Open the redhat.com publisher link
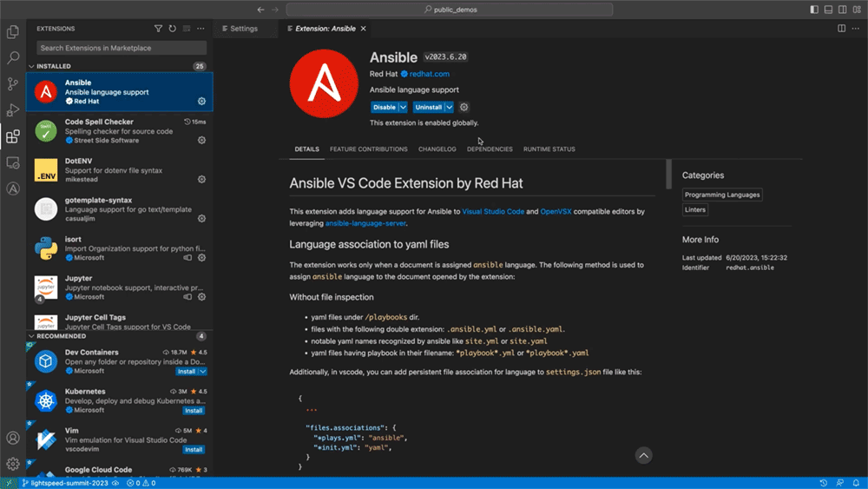Viewport: 868px width, 489px height. [429, 74]
